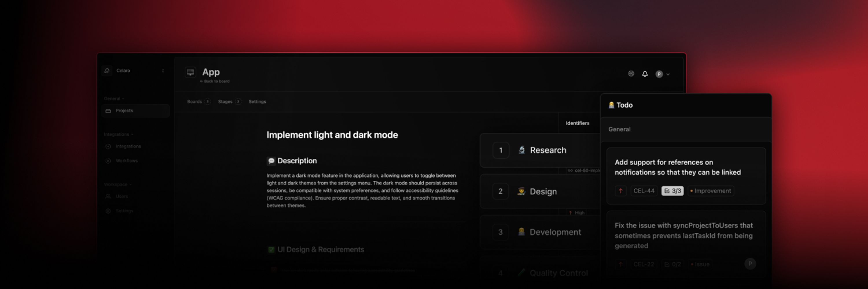Select the Research stage card
The width and height of the screenshot is (868, 289).
(540, 150)
